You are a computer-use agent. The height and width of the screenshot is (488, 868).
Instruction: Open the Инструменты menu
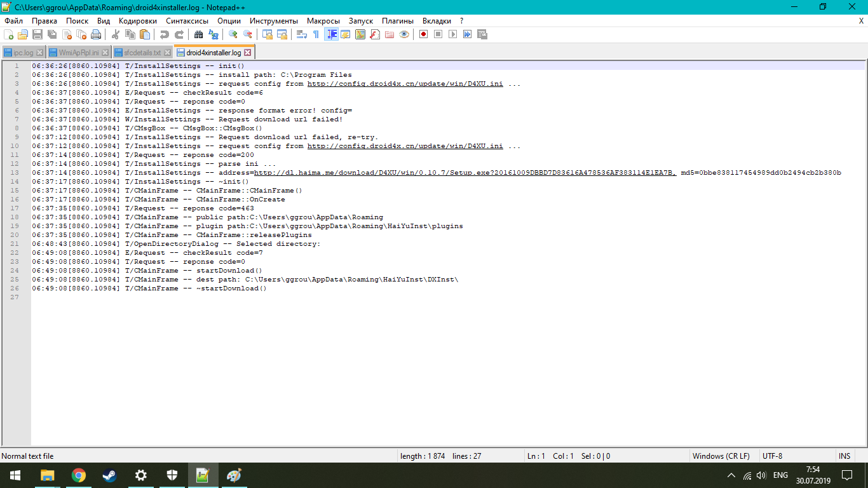pyautogui.click(x=273, y=21)
